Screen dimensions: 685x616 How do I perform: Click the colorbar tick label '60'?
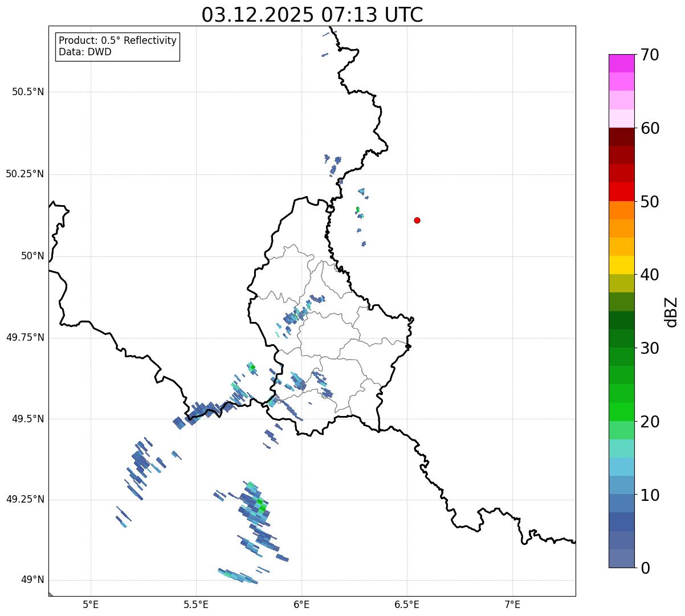tap(650, 128)
